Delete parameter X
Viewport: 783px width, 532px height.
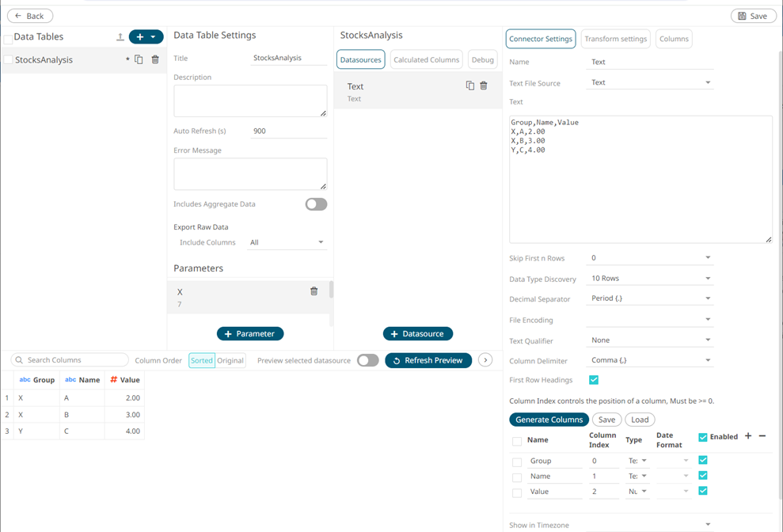(314, 291)
